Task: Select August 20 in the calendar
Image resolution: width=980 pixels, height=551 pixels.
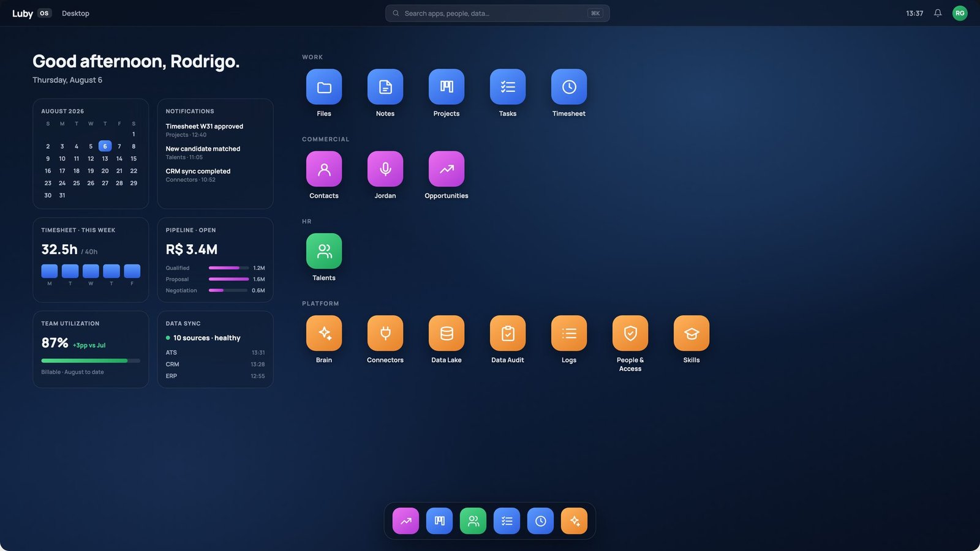Action: click(x=105, y=171)
